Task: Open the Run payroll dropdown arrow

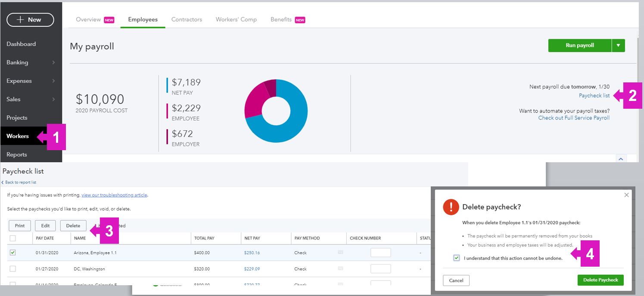Action: [x=618, y=45]
